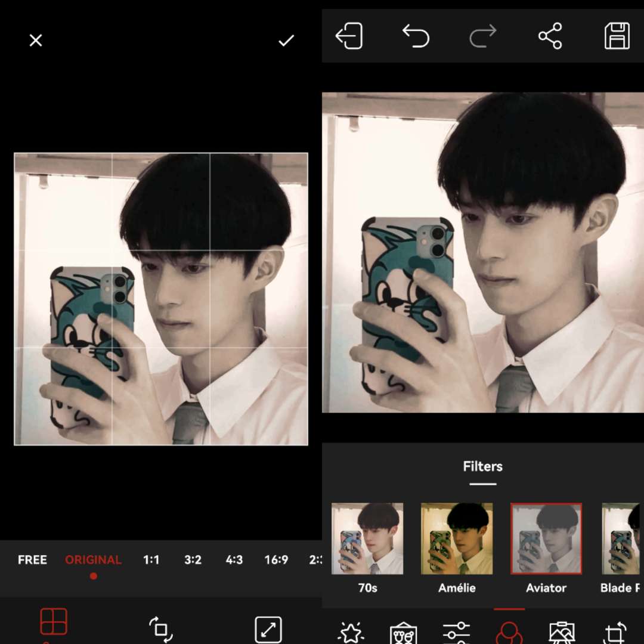Apply the 70s filter thumbnail
This screenshot has height=644, width=644.
click(367, 539)
